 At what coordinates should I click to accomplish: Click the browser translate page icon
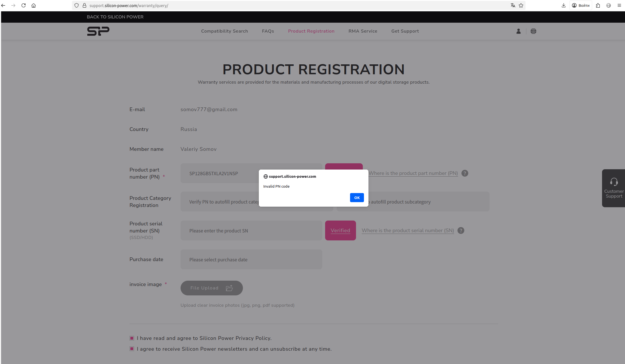point(513,5)
